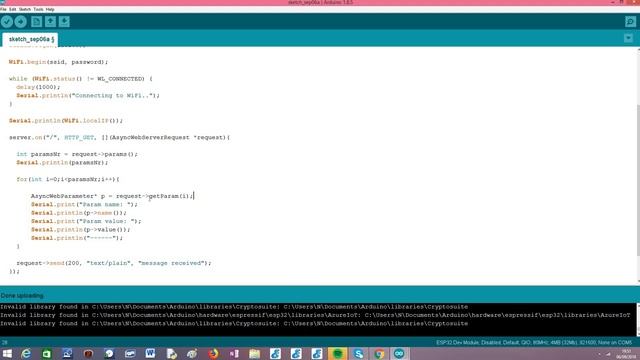The image size is (640, 360).
Task: Click the 'int paramsNr' declaration line
Action: pos(77,154)
